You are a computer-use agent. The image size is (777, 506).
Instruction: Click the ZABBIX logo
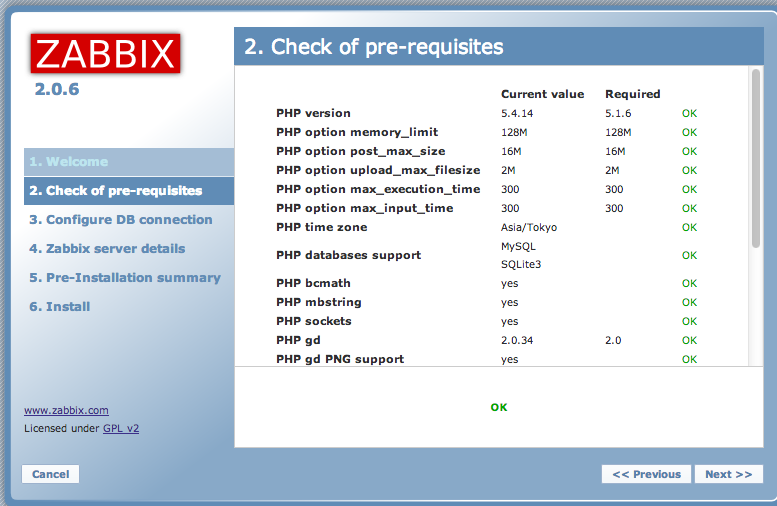pyautogui.click(x=105, y=54)
